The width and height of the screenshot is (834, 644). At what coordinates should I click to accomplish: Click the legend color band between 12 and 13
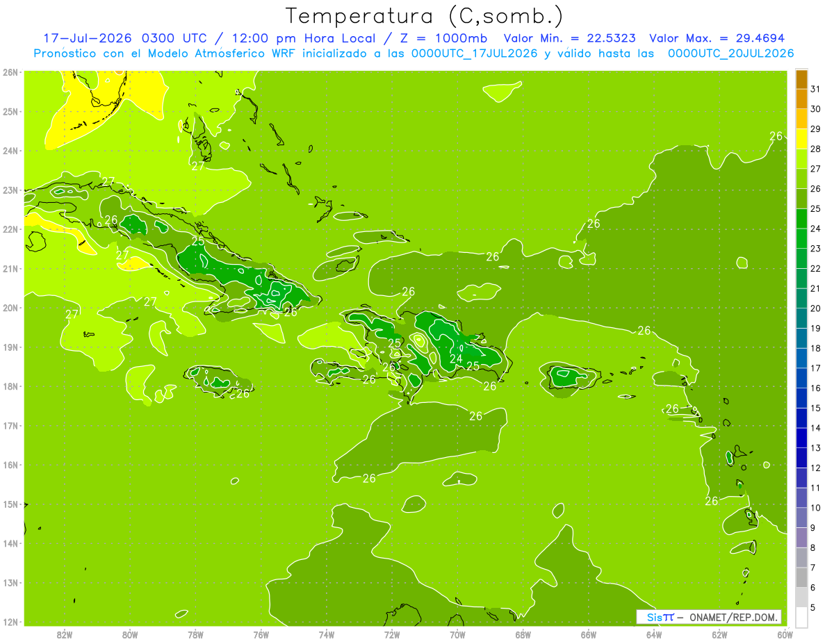click(x=801, y=458)
